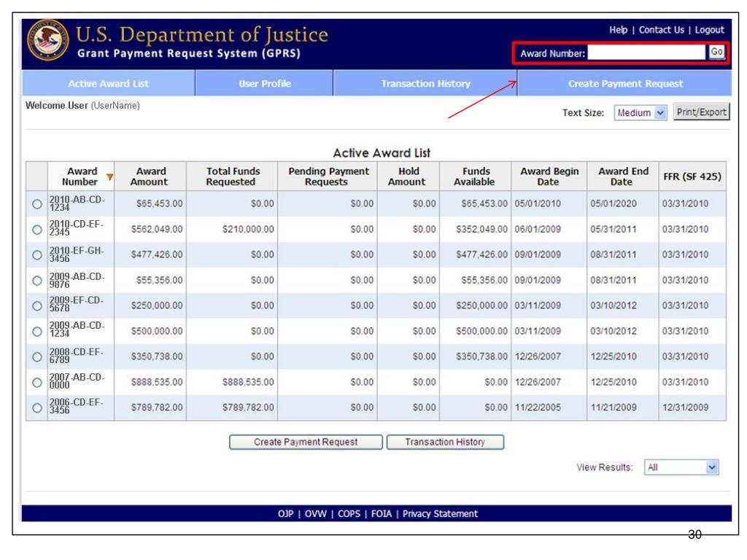Select radio button for award 2009-AB-CD-9876
The width and height of the screenshot is (747, 560).
(x=36, y=281)
